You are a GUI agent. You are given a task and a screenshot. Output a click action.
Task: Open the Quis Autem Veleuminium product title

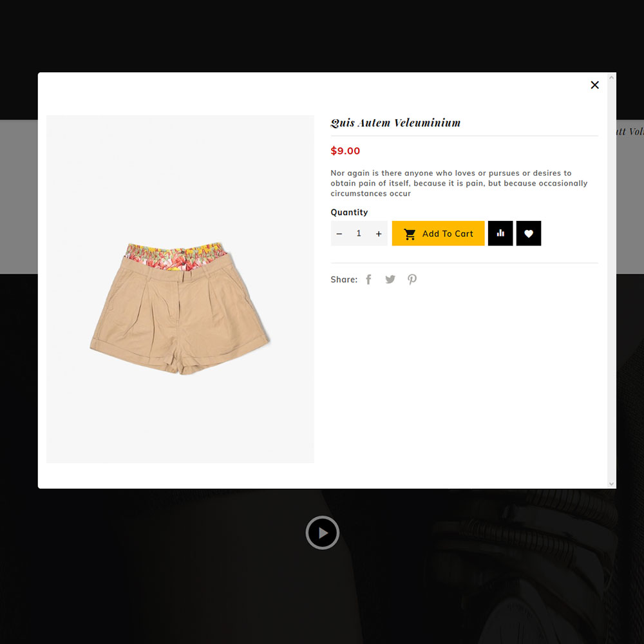tap(395, 123)
